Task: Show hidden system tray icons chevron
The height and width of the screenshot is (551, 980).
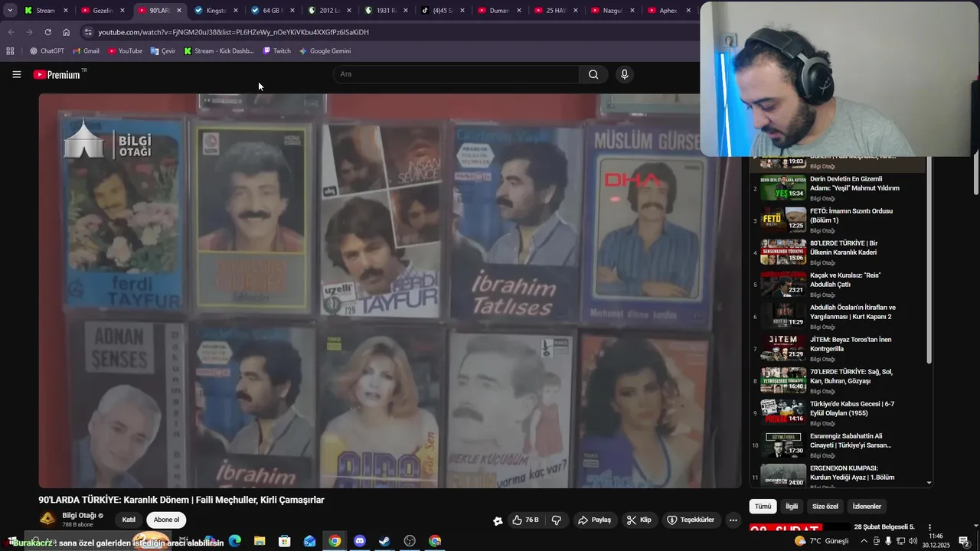Action: (864, 541)
